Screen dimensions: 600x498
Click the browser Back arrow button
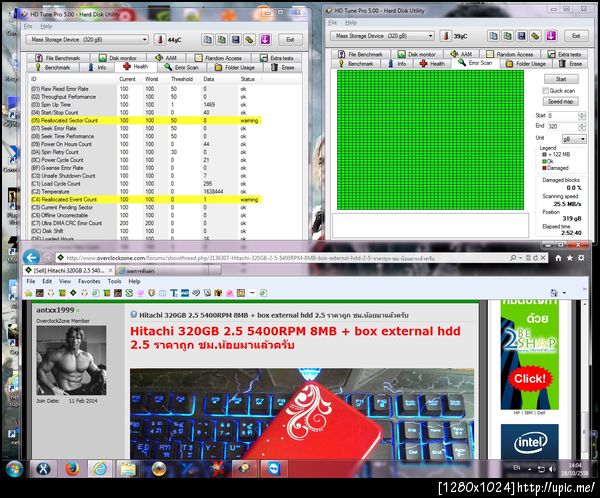coord(31,257)
